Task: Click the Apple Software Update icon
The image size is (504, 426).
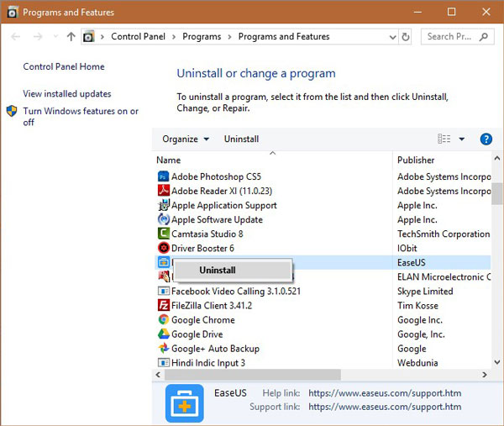Action: point(163,219)
